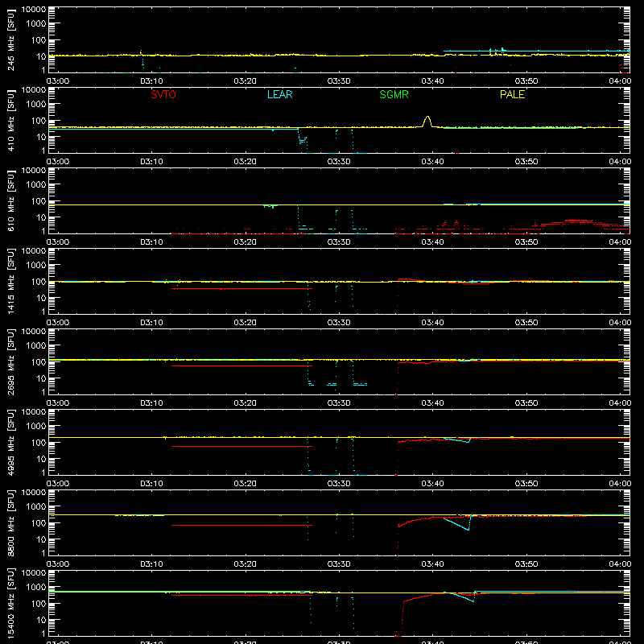Click the 03:30 tick under the 610 MHz plot

click(x=338, y=242)
